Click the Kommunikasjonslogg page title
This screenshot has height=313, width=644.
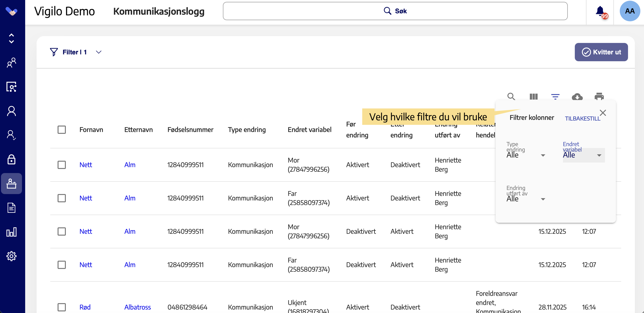(159, 11)
